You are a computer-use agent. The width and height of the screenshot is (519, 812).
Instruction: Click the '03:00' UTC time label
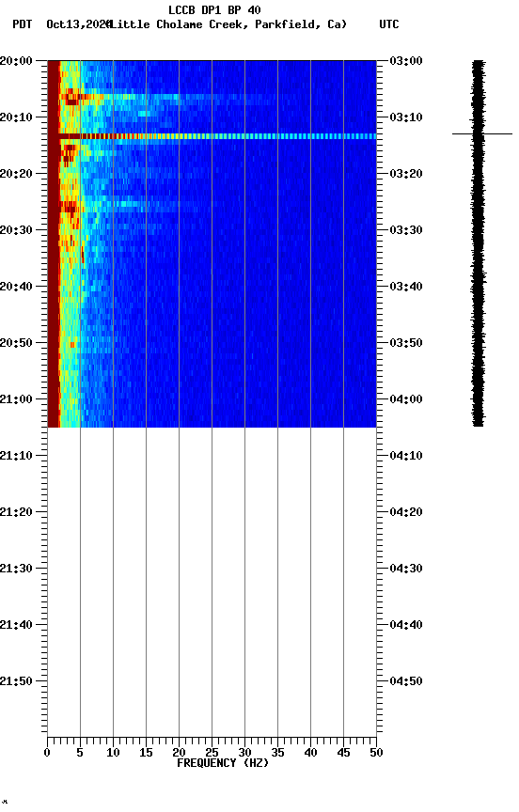point(406,61)
